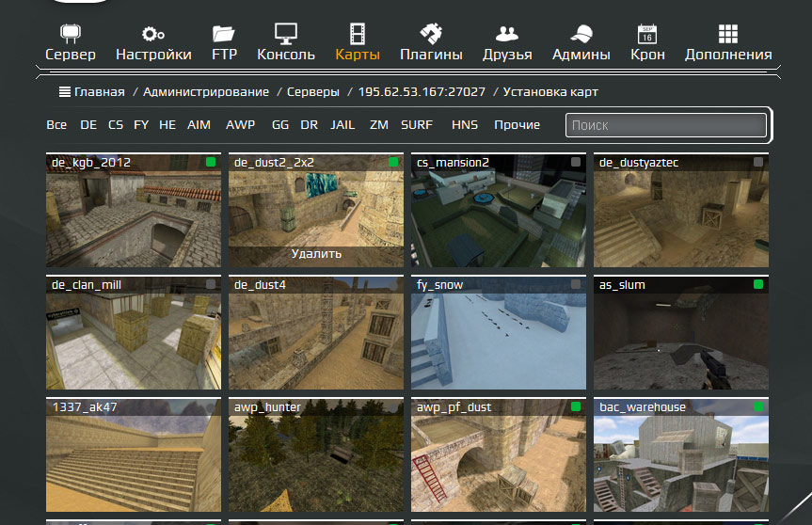The height and width of the screenshot is (525, 812).
Task: Show all maps with Все filter
Action: coord(56,125)
